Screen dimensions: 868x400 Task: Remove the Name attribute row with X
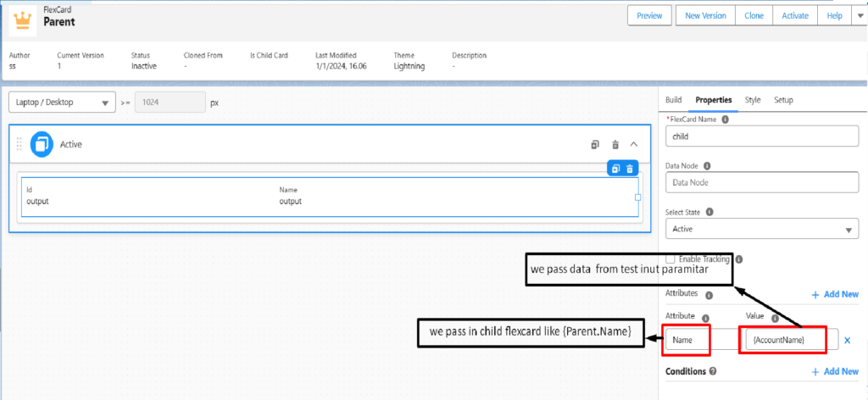point(847,341)
